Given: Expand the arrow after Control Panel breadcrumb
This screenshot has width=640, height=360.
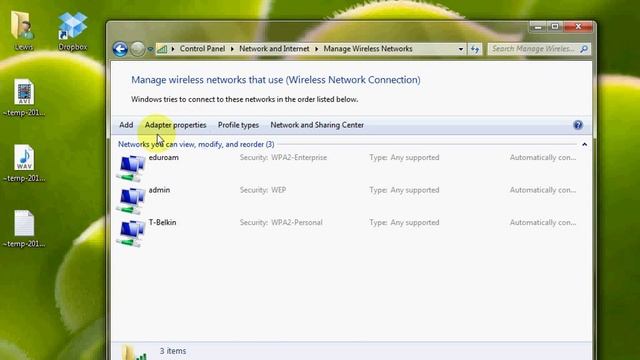Looking at the screenshot, I should (x=232, y=49).
